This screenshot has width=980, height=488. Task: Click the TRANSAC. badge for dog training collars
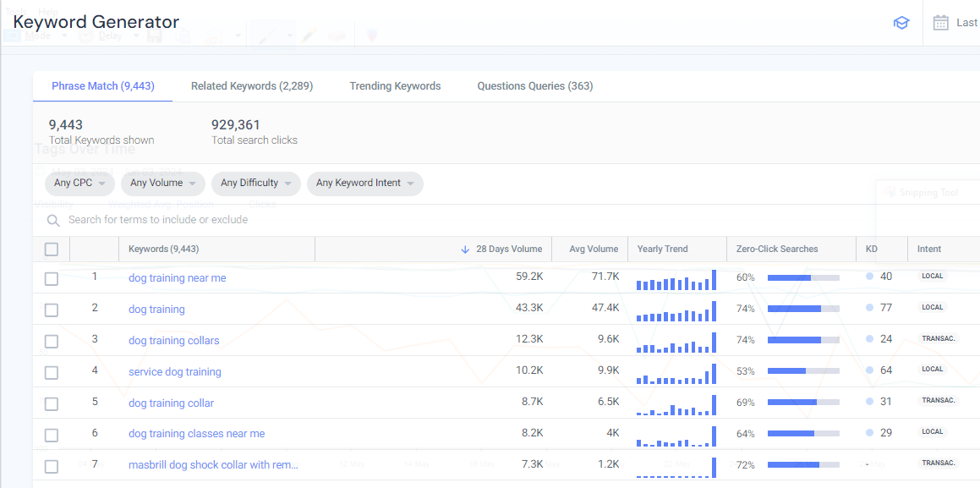click(938, 338)
